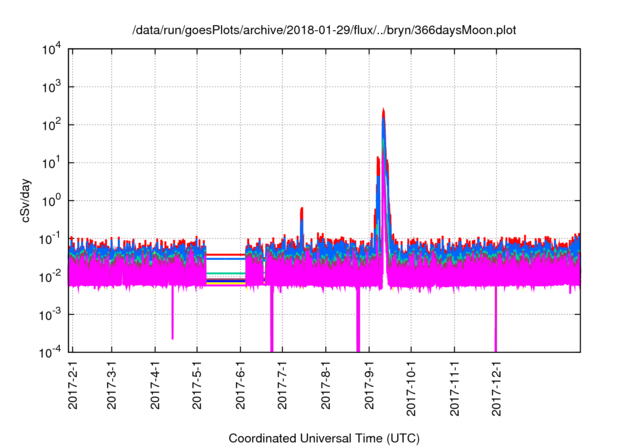
Task: Click the small red spike in mid-July
Action: pyautogui.click(x=302, y=210)
